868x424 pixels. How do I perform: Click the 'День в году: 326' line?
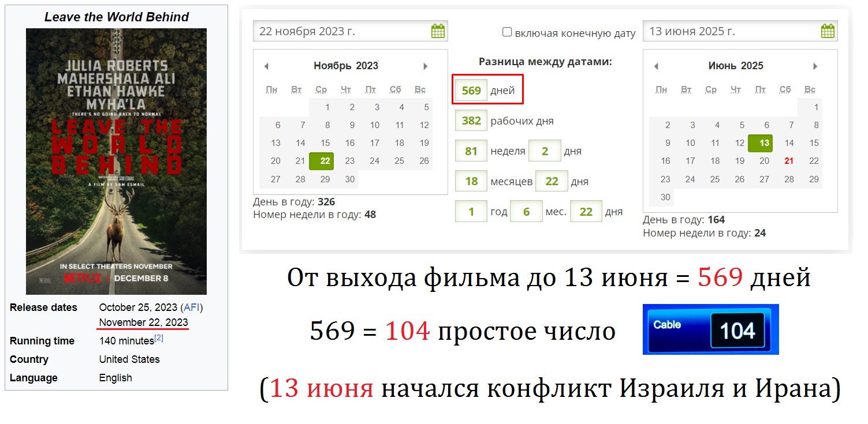(294, 202)
